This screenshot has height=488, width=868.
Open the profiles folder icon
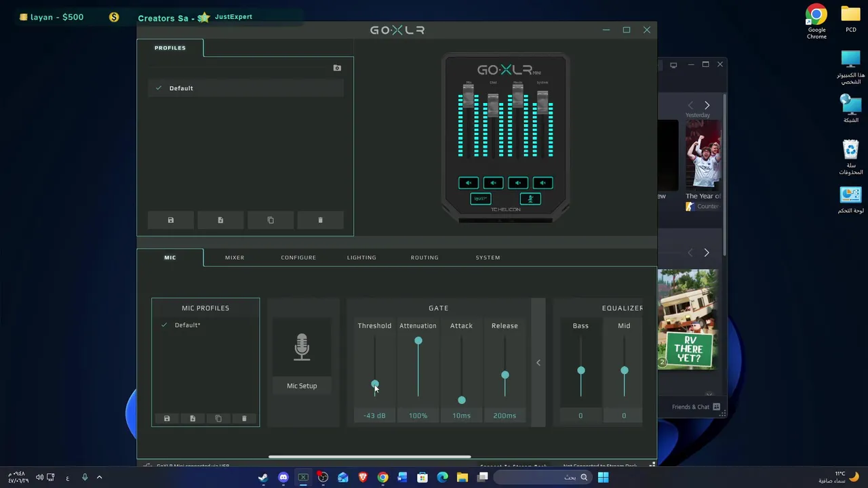(337, 68)
